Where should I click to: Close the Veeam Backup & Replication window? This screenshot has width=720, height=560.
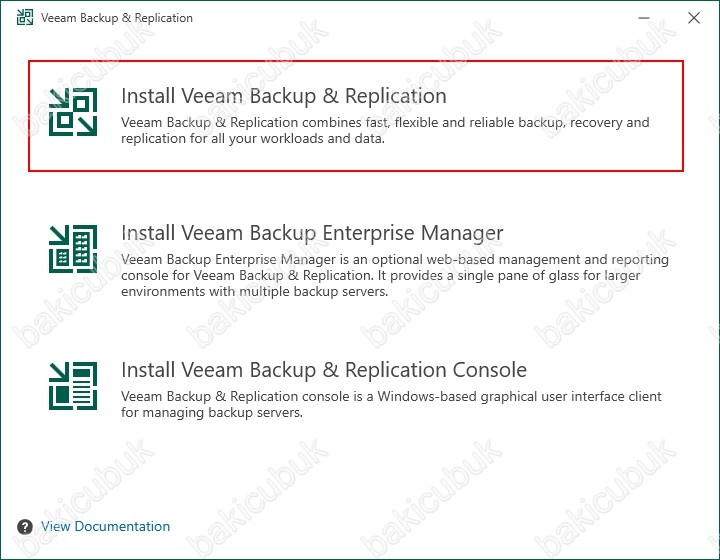point(694,18)
